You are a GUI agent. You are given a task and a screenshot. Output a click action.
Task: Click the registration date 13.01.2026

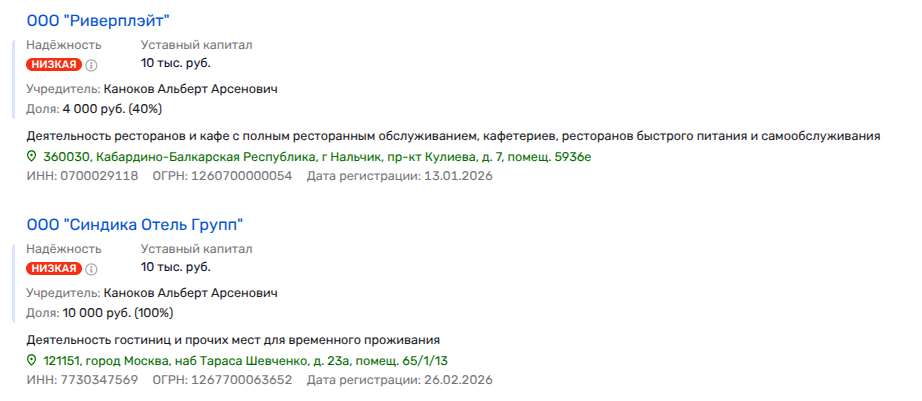click(456, 176)
